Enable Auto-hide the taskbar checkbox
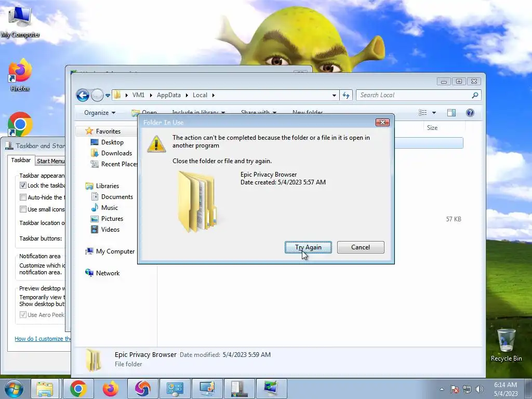Viewport: 532px width, 399px height. (23, 197)
